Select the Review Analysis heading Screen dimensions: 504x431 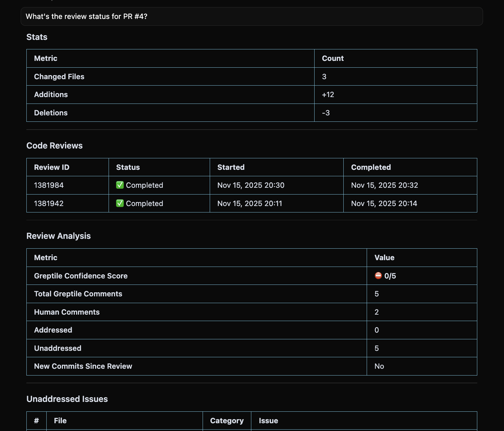(59, 236)
